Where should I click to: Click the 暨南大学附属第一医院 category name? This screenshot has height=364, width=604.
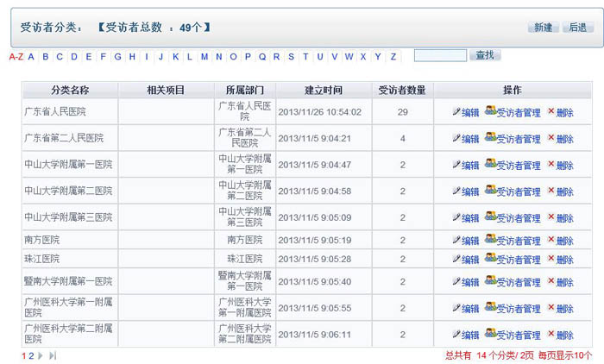(x=68, y=281)
